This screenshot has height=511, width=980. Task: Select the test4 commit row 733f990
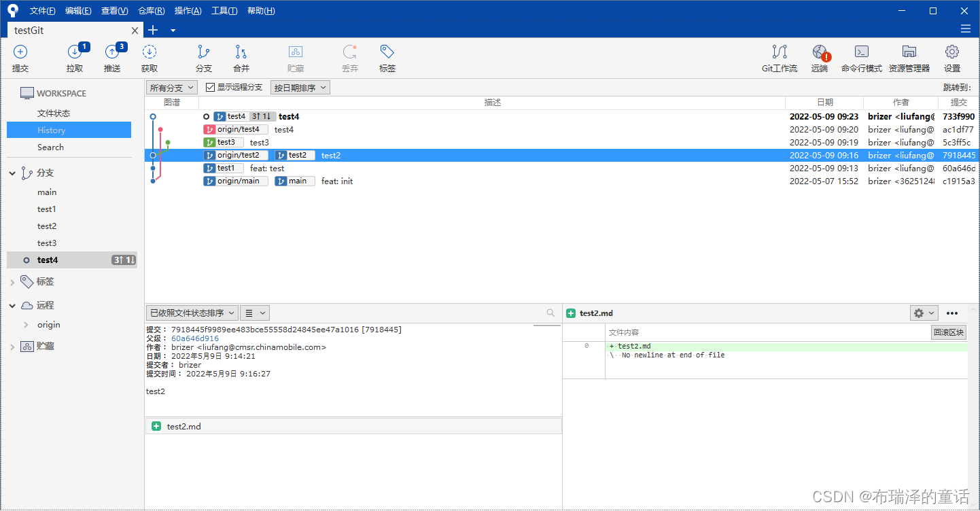[562, 117]
